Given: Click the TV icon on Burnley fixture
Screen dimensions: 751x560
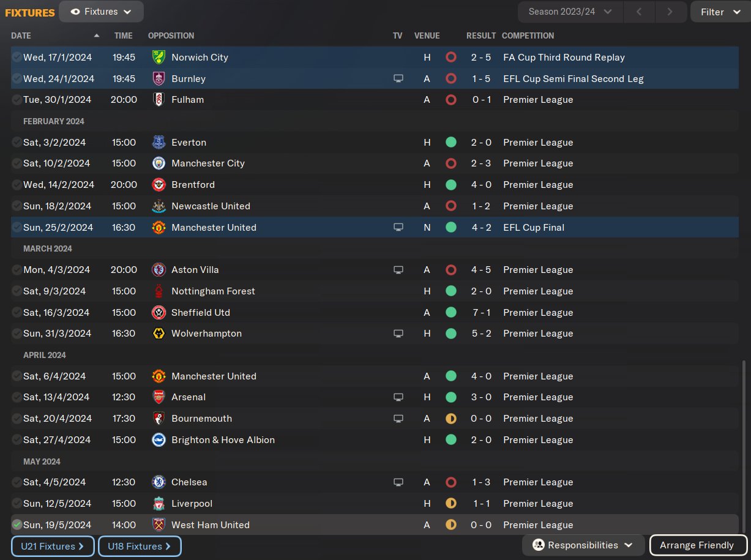Looking at the screenshot, I should tap(398, 79).
